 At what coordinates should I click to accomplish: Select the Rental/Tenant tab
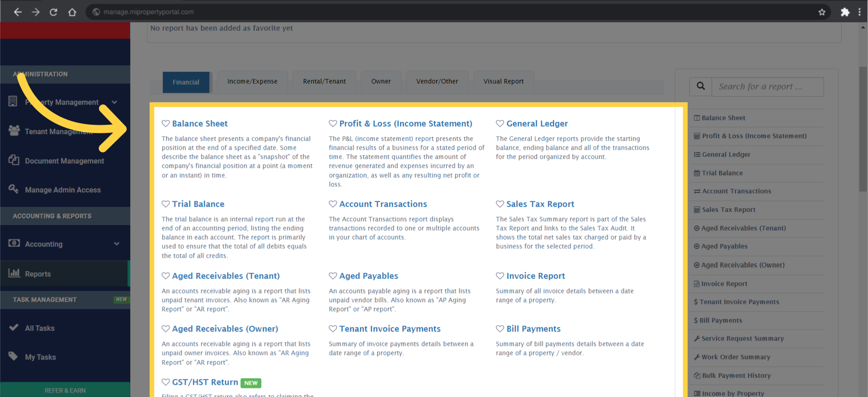pos(324,81)
